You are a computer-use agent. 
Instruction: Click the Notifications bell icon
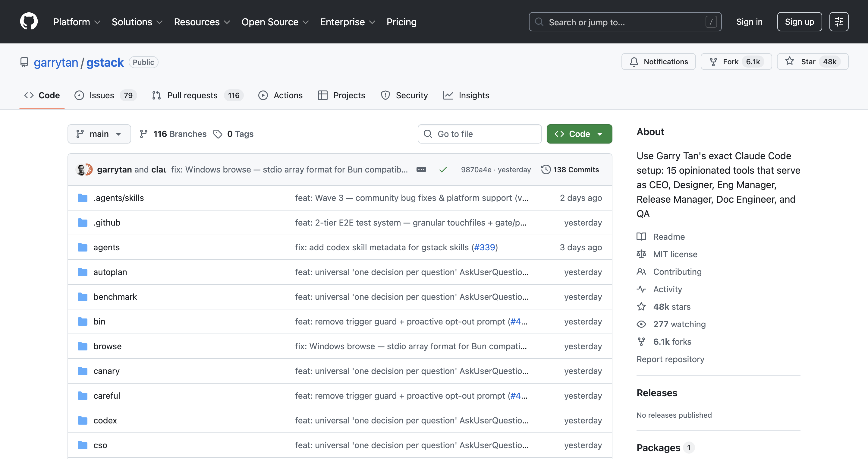(x=634, y=62)
